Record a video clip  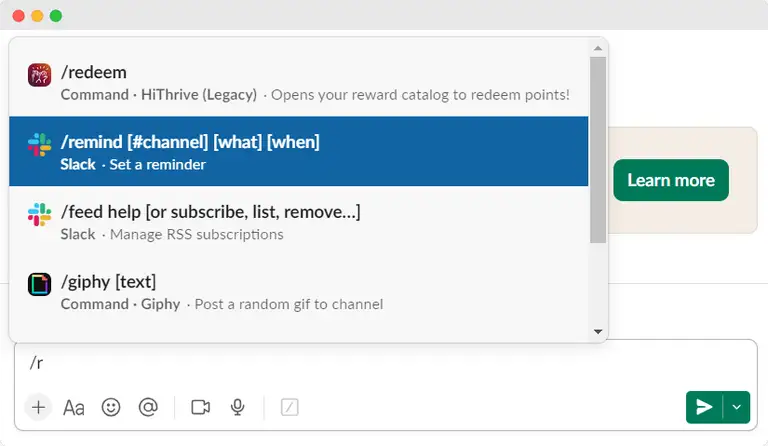click(x=200, y=407)
